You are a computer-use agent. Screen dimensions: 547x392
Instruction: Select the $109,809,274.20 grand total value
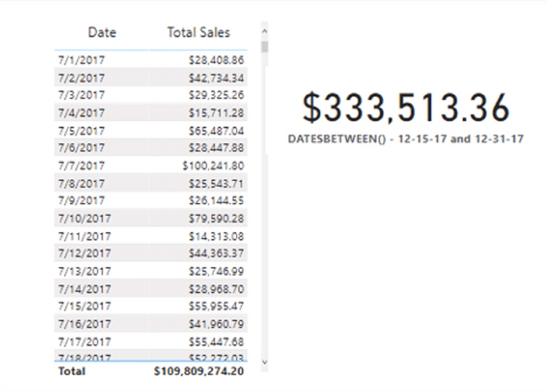click(199, 371)
